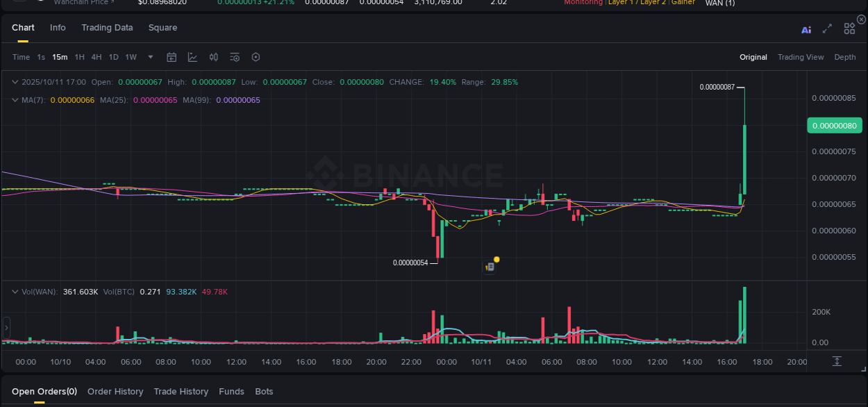Screen dimensions: 868x407
Task: Collapse the moving averages row chevron
Action: [15, 100]
